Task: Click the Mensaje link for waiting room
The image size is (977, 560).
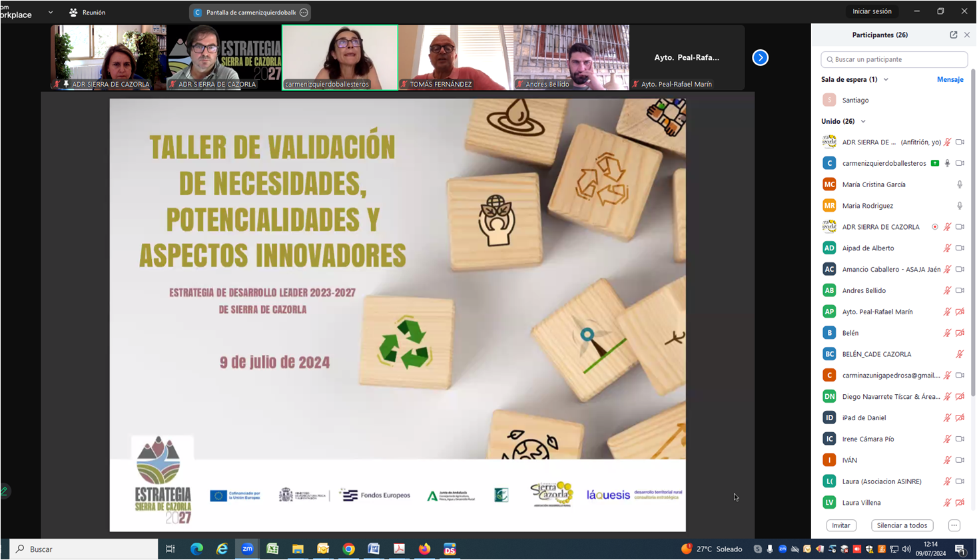Action: click(x=950, y=80)
